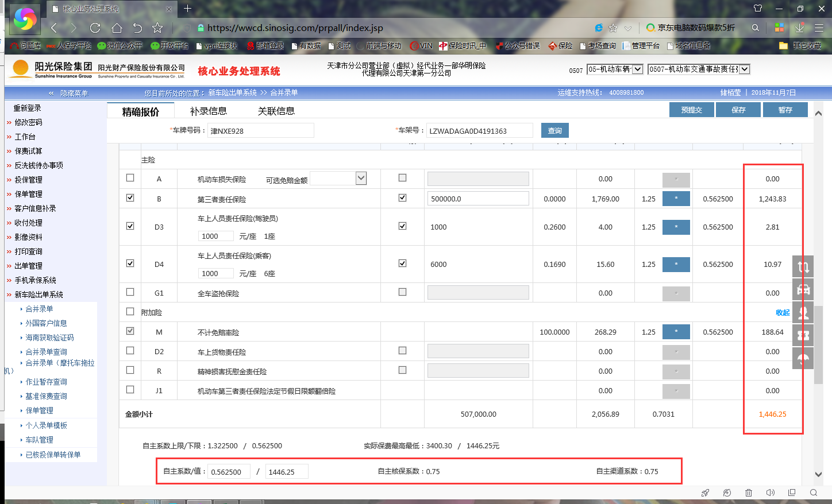Switch to the 补录信息 tab
This screenshot has height=504, width=832.
coord(208,111)
